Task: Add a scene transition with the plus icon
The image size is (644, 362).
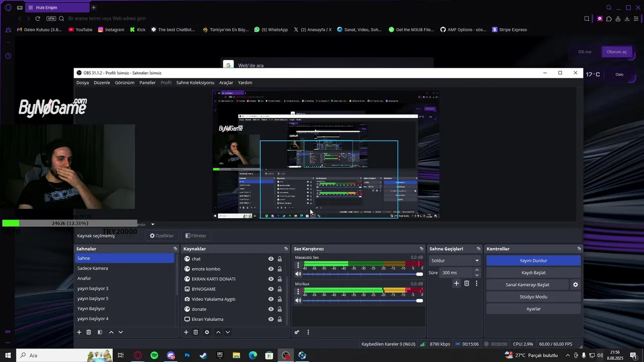Action: click(456, 284)
